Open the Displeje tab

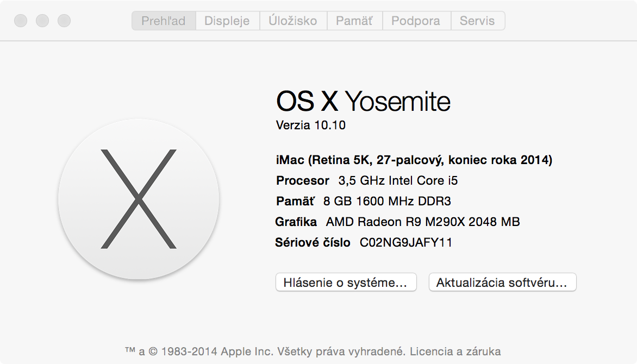(x=227, y=21)
